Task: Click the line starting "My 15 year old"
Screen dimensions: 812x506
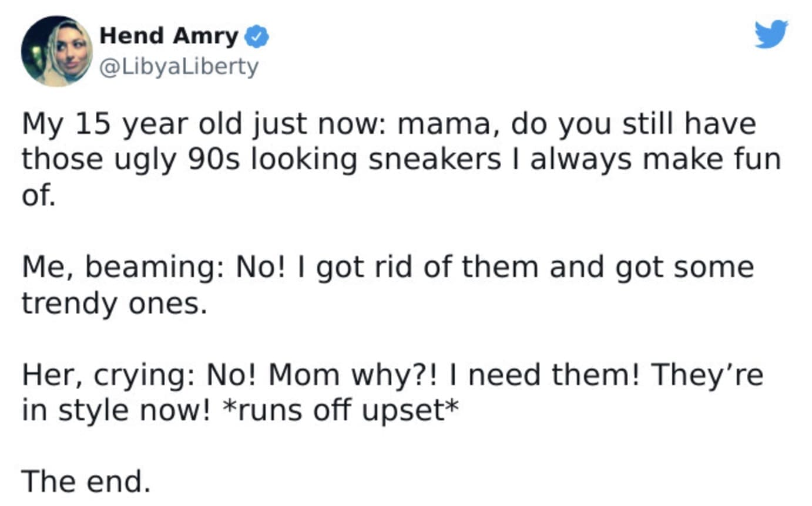Action: point(389,124)
